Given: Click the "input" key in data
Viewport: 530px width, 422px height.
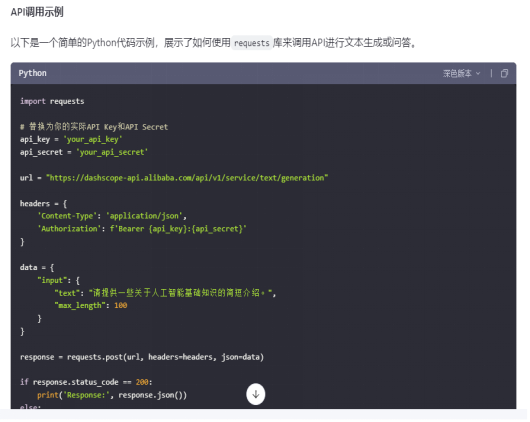Looking at the screenshot, I should click(52, 280).
